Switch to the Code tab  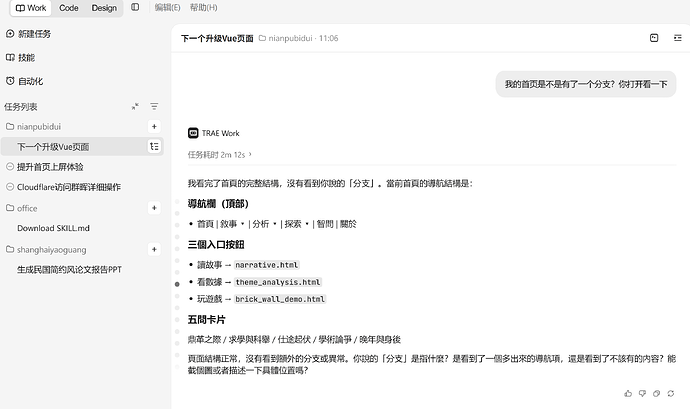point(69,8)
